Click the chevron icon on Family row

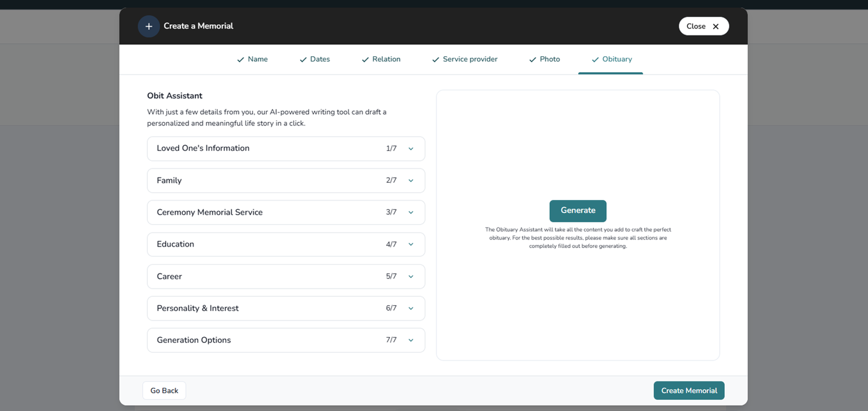pos(411,180)
